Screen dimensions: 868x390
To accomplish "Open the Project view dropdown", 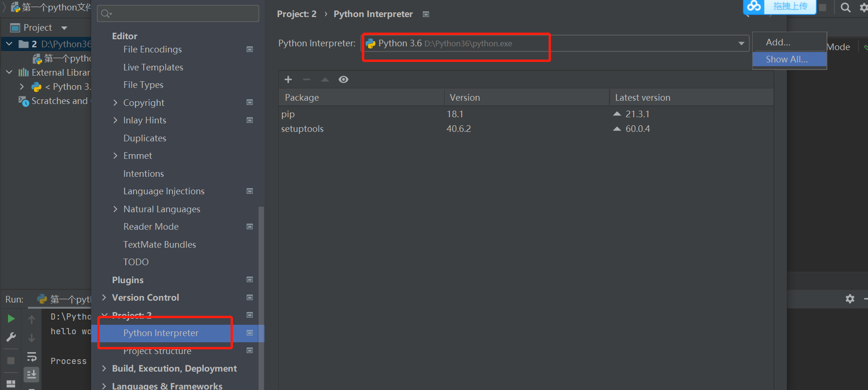I will (x=64, y=28).
